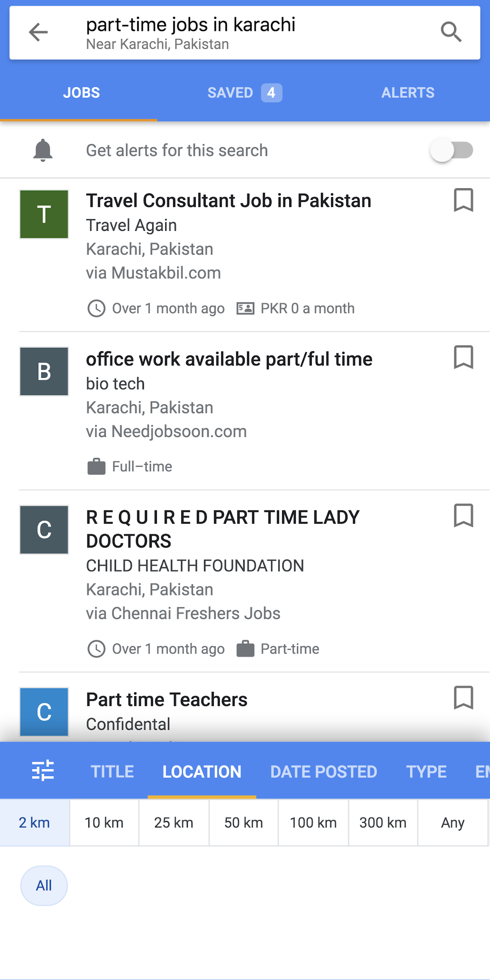Switch to the Saved tab

pos(244,93)
